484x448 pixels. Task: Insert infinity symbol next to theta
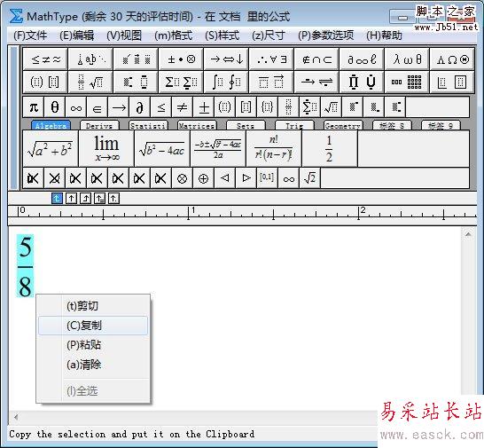click(76, 107)
